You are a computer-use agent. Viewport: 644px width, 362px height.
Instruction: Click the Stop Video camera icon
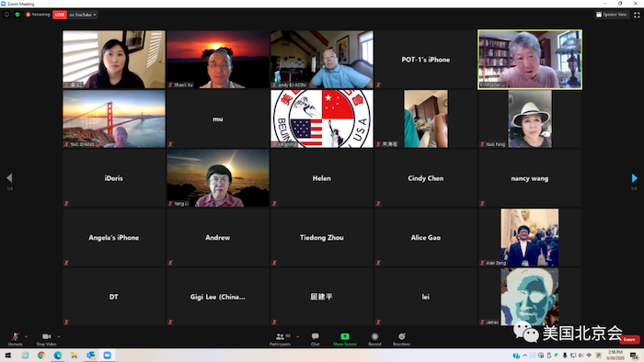click(46, 336)
